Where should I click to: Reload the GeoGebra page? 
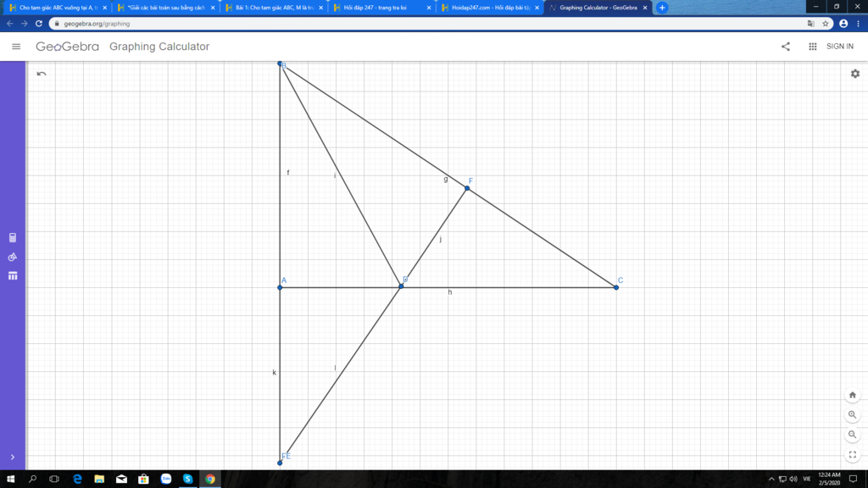(39, 24)
